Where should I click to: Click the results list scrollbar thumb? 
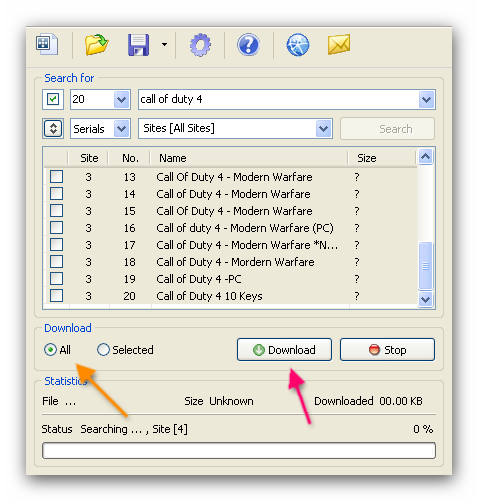425,266
